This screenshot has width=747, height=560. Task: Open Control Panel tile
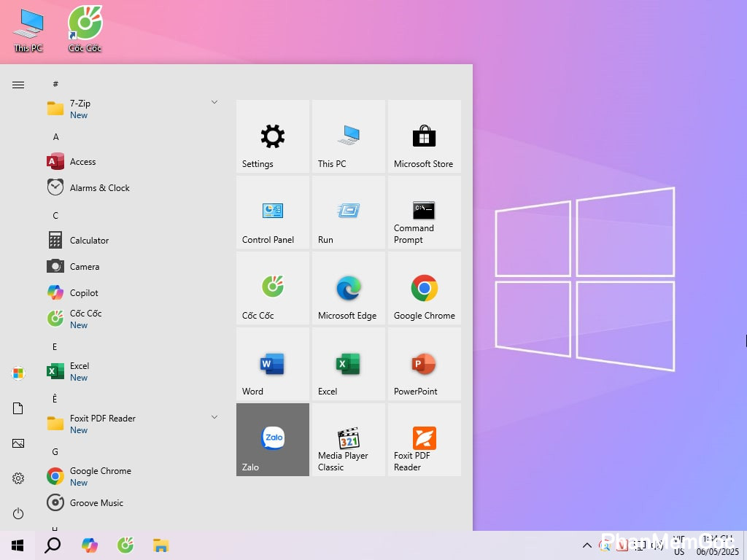[273, 212]
